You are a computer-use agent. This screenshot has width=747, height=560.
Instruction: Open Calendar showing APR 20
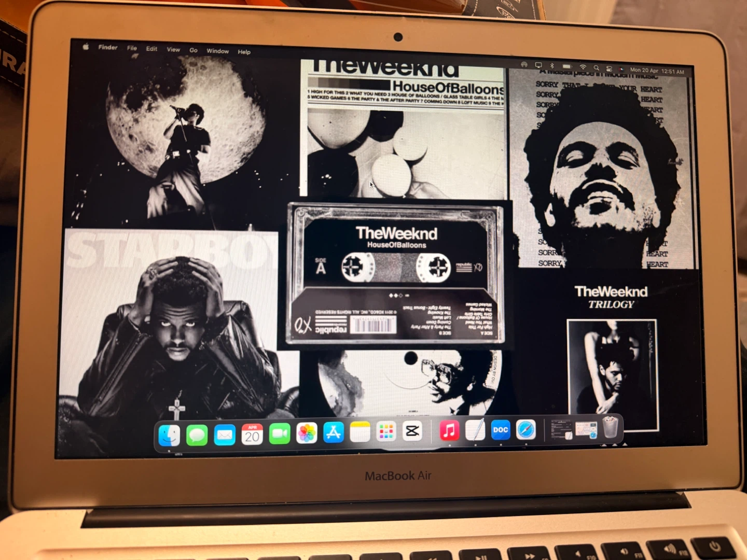pos(252,434)
